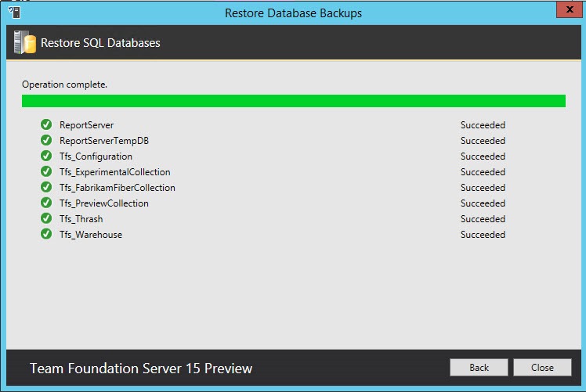
Task: Click the green checkmark beside Tfs_Thrash
Action: pyautogui.click(x=46, y=219)
